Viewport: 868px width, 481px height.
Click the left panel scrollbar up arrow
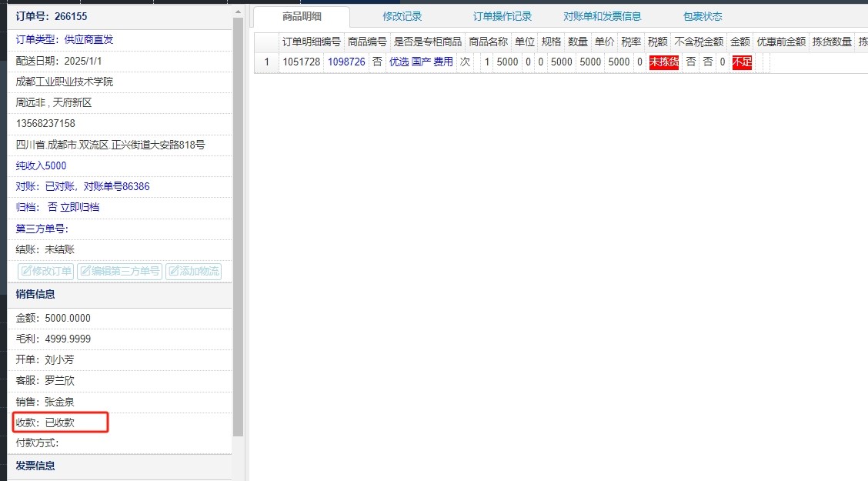238,12
